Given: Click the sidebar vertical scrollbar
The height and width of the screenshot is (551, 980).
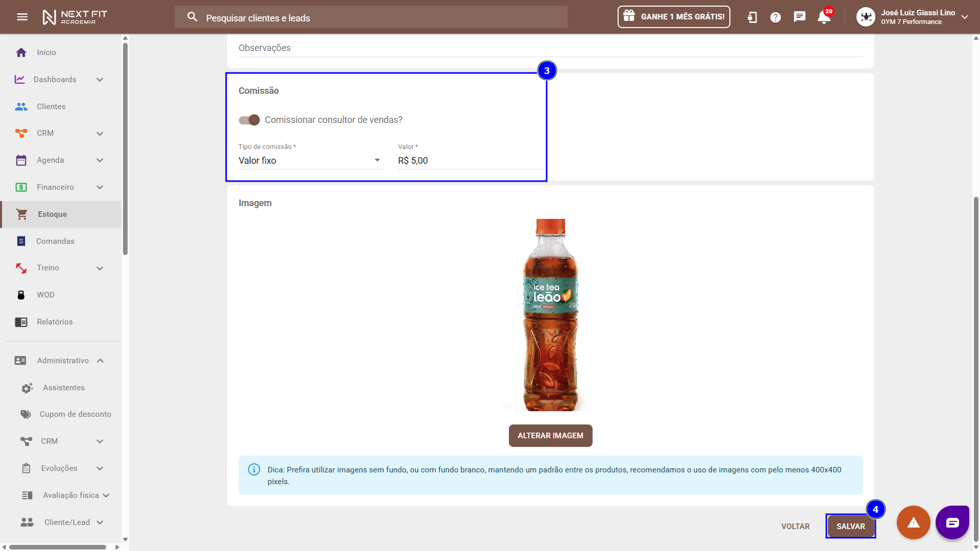Looking at the screenshot, I should pyautogui.click(x=125, y=148).
